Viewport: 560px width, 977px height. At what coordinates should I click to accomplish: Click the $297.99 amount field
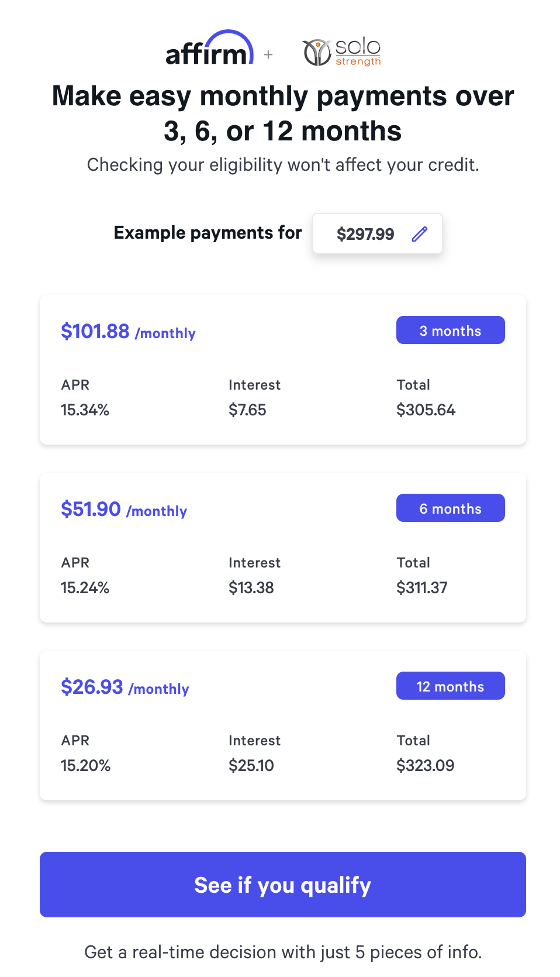coord(365,233)
